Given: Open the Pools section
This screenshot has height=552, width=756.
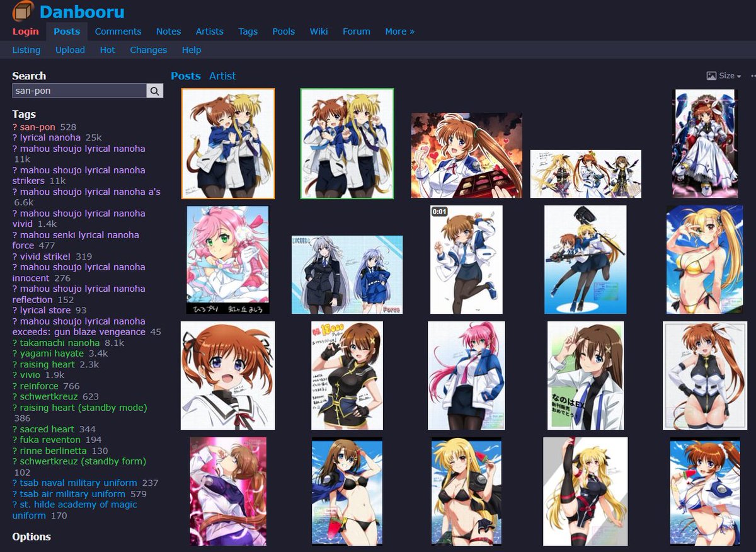Looking at the screenshot, I should coord(283,32).
